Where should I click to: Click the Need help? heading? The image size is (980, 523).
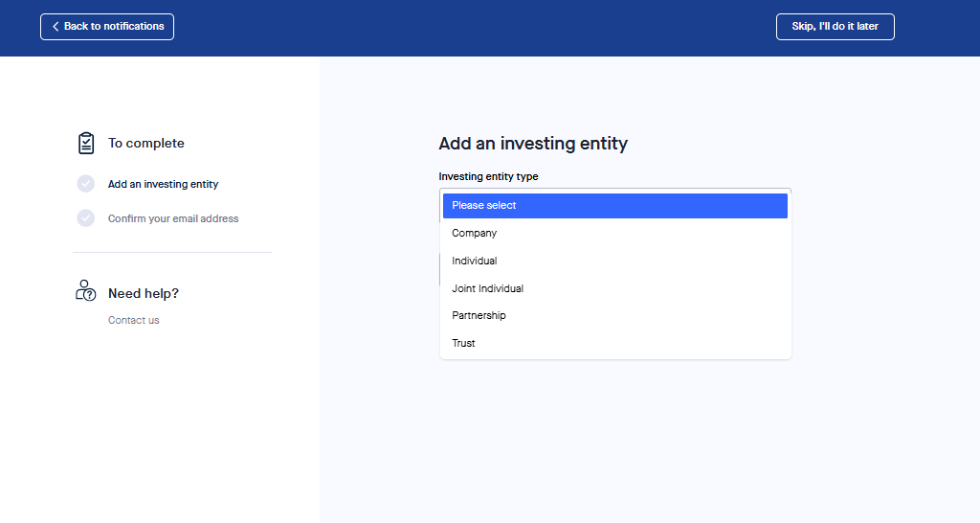pyautogui.click(x=144, y=293)
